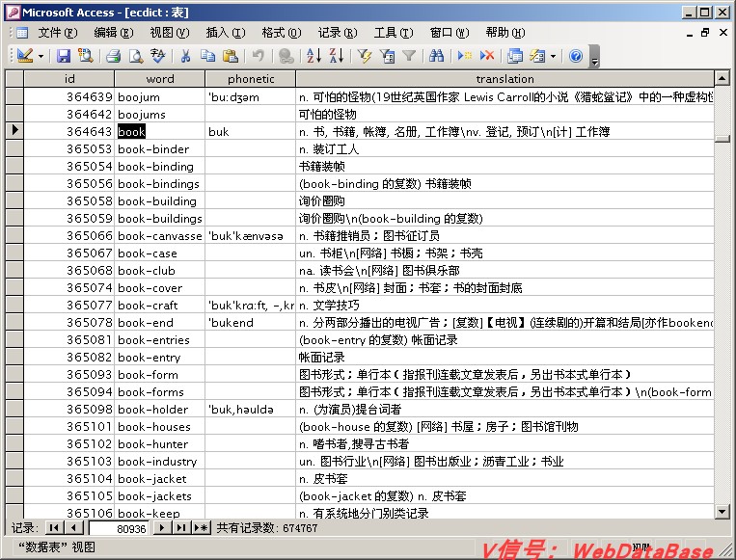Click the new record navigation button
This screenshot has width=736, height=560.
pos(201,527)
